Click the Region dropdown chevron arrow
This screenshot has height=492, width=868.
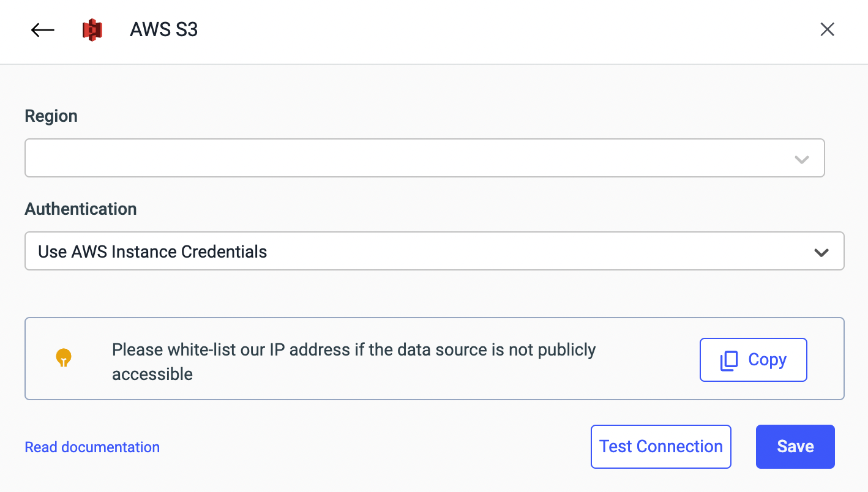coord(801,159)
